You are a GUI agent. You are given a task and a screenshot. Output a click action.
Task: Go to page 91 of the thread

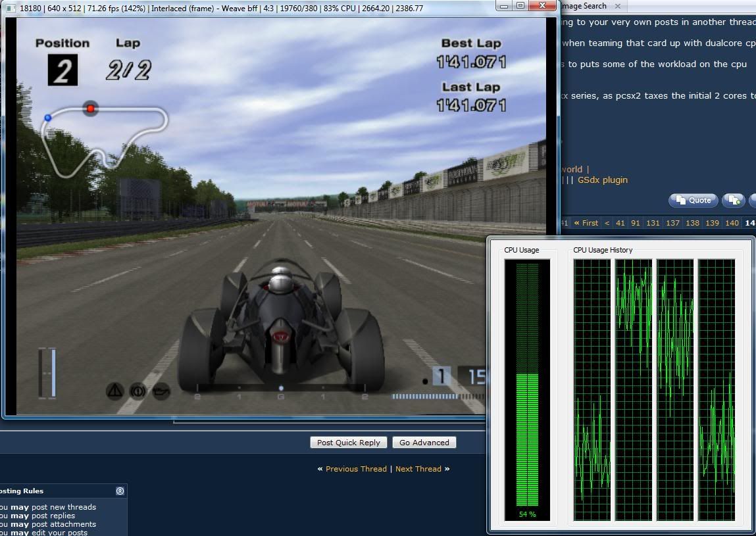click(x=636, y=223)
